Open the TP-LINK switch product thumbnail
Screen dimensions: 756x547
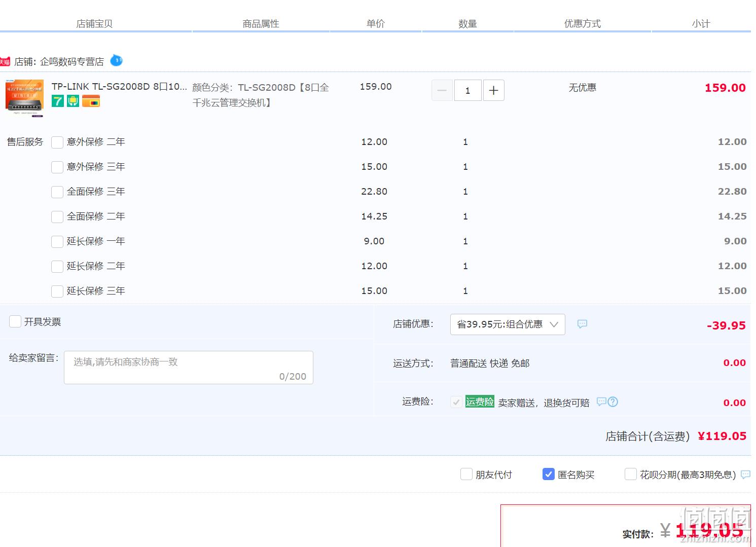(x=24, y=98)
